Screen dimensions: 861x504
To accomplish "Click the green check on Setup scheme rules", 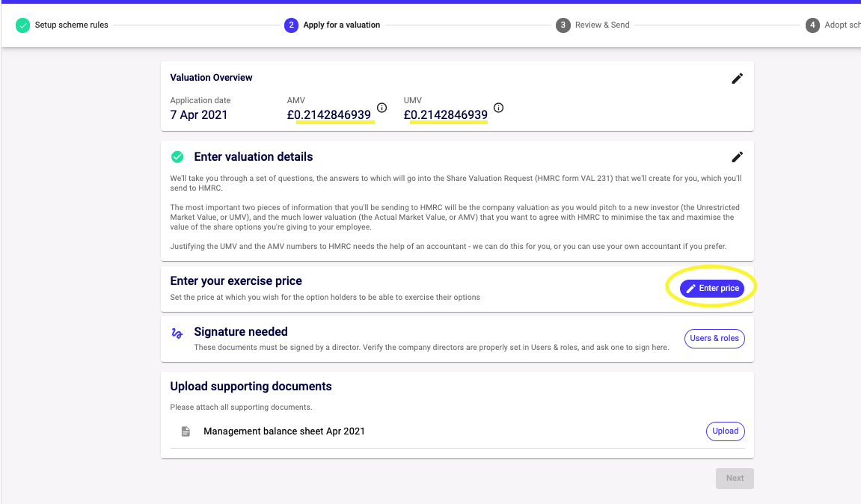I will 22,25.
